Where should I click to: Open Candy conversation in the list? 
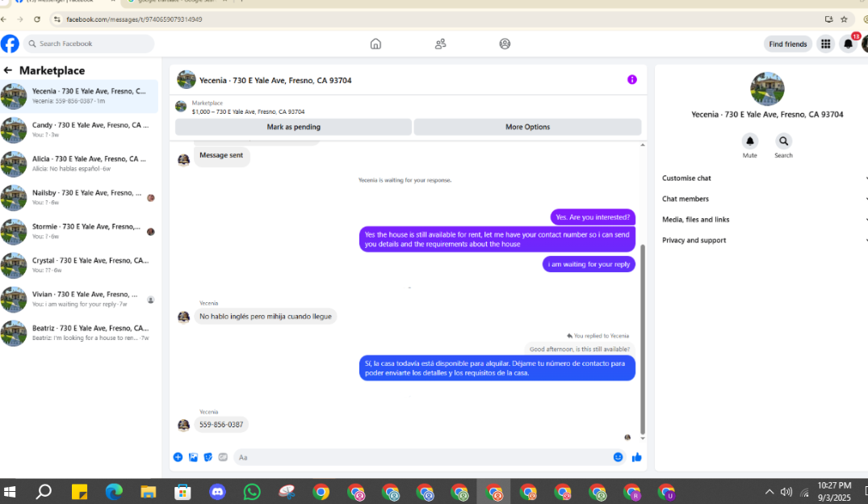(x=79, y=129)
